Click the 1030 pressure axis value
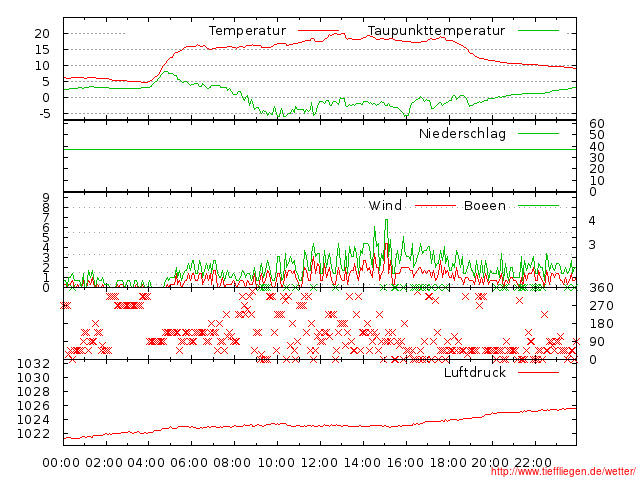Image resolution: width=640 pixels, height=480 pixels. pyautogui.click(x=33, y=378)
